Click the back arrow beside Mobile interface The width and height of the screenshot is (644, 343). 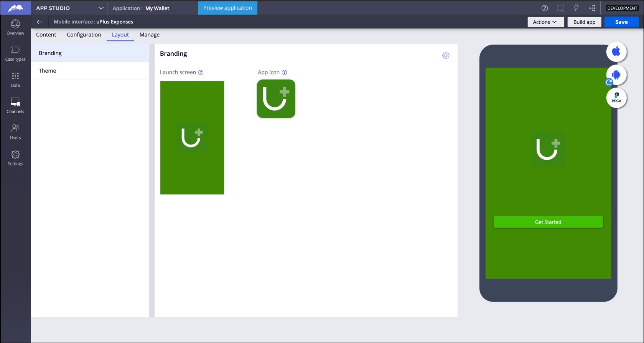40,22
